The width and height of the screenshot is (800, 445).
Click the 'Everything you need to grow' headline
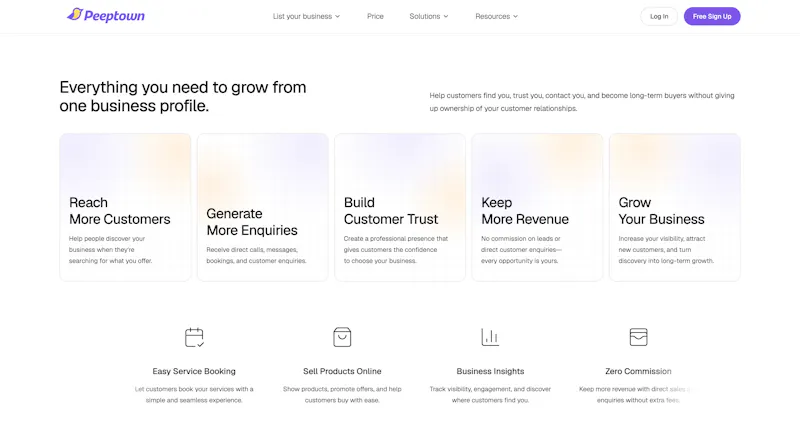pyautogui.click(x=183, y=96)
